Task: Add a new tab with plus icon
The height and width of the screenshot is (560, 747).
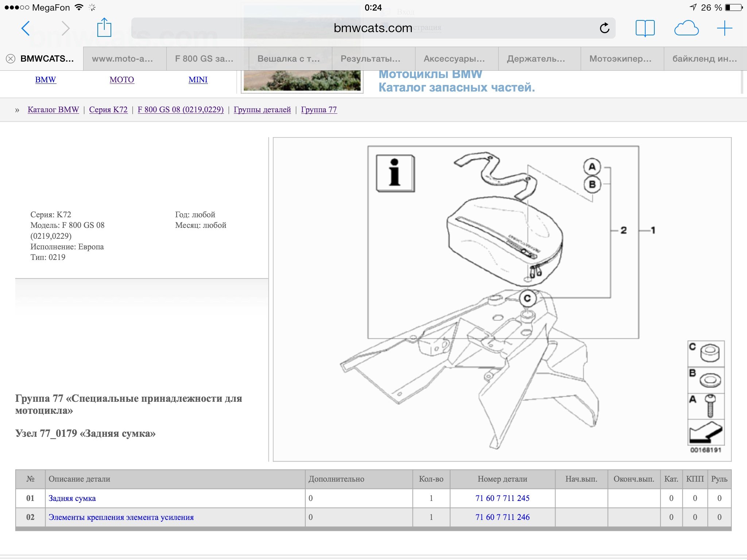Action: point(724,28)
